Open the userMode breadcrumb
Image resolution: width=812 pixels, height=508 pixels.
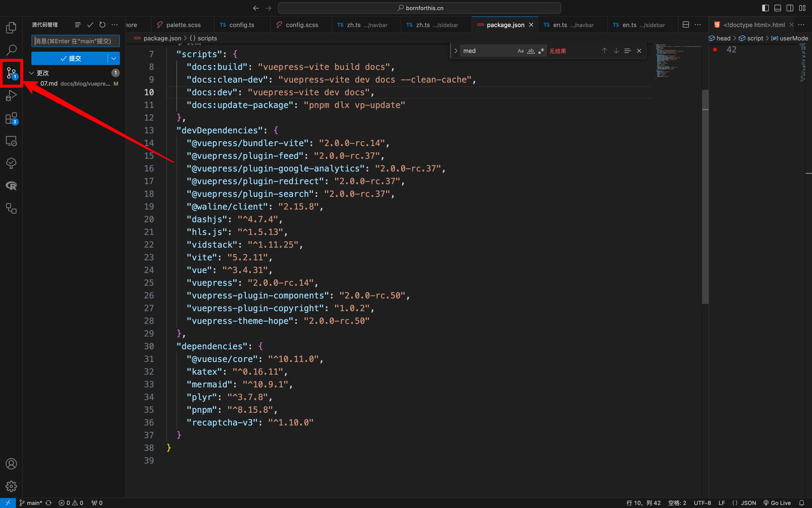coord(790,38)
